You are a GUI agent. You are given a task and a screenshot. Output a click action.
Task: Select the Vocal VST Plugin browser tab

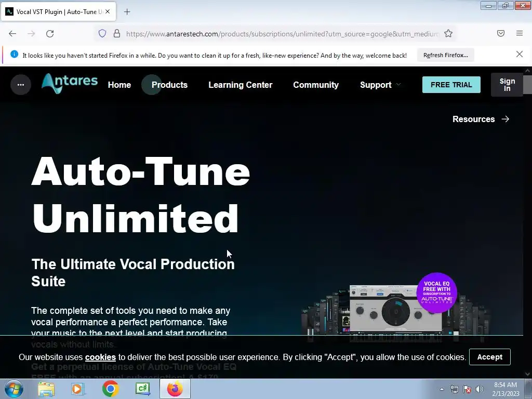coord(58,11)
